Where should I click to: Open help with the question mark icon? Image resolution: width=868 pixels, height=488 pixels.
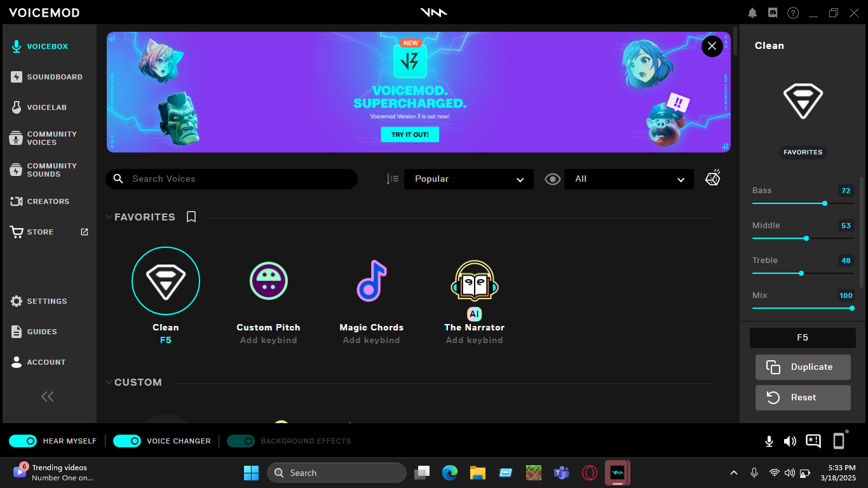793,13
